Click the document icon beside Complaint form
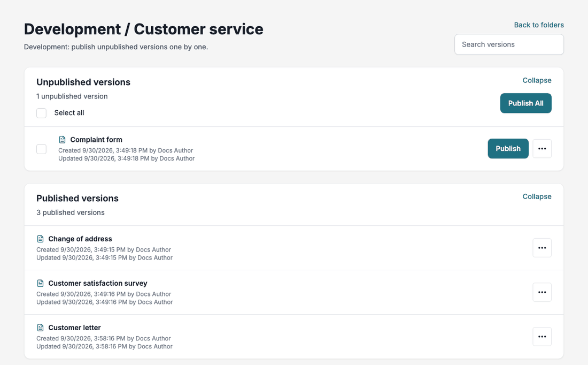588x365 pixels. pyautogui.click(x=62, y=140)
